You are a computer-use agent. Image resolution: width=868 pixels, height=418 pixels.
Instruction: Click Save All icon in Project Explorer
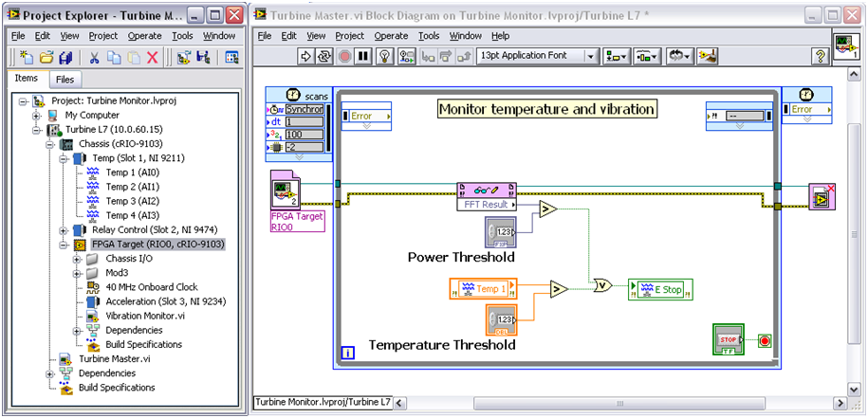pos(65,58)
